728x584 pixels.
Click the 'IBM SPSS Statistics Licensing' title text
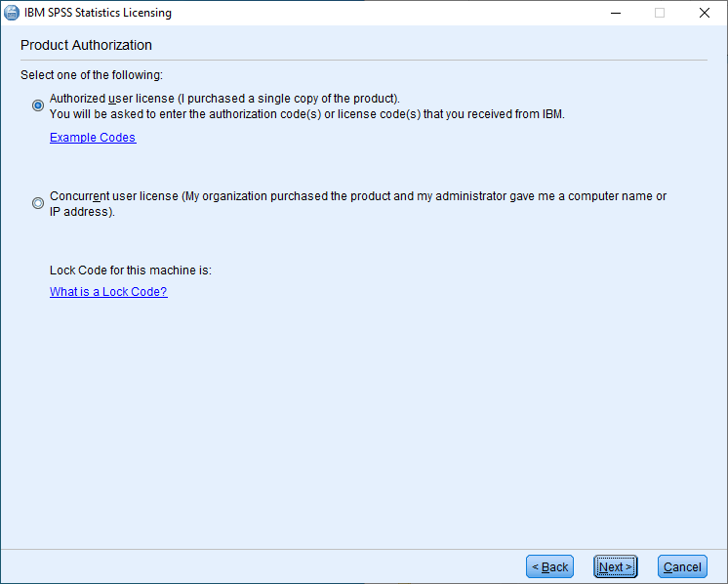(104, 13)
